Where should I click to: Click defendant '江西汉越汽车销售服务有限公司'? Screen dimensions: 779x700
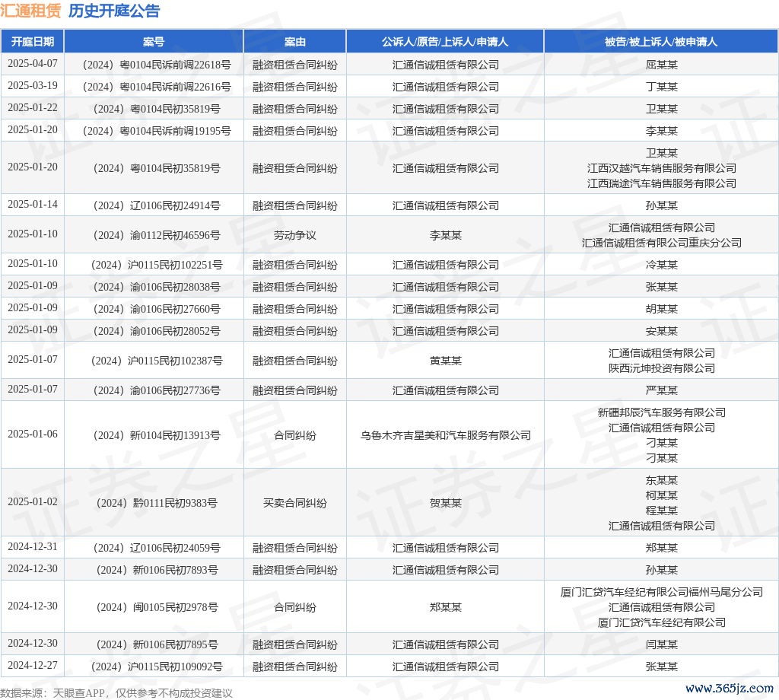click(662, 168)
